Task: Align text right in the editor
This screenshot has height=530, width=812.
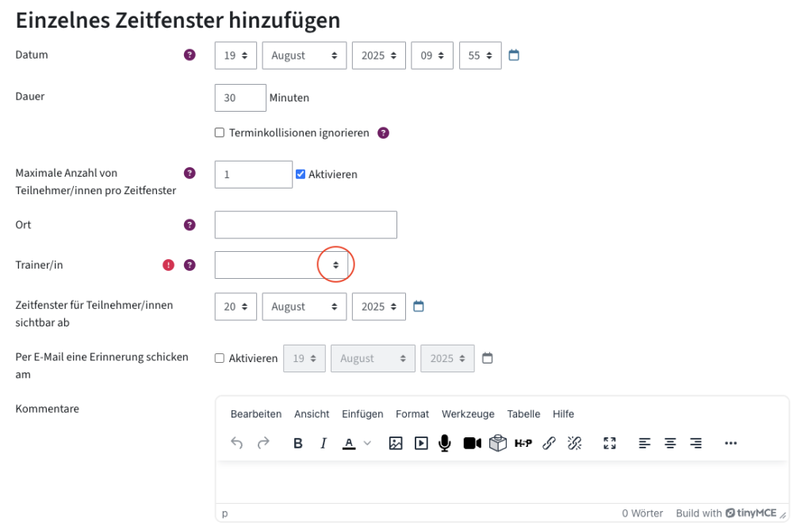Action: pos(696,443)
